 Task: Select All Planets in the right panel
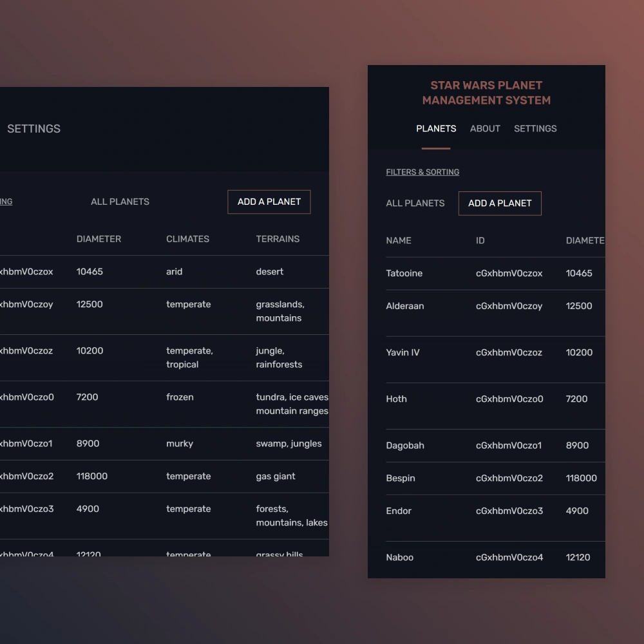pos(415,204)
